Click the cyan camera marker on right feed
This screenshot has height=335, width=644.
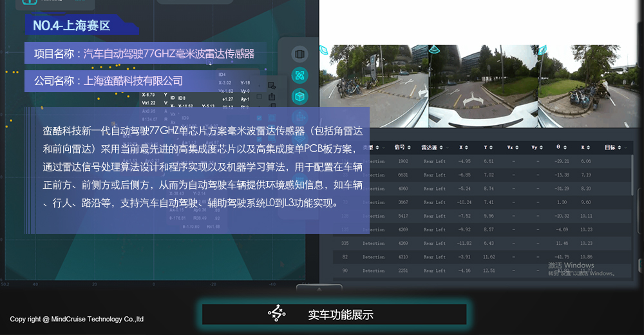click(x=542, y=50)
